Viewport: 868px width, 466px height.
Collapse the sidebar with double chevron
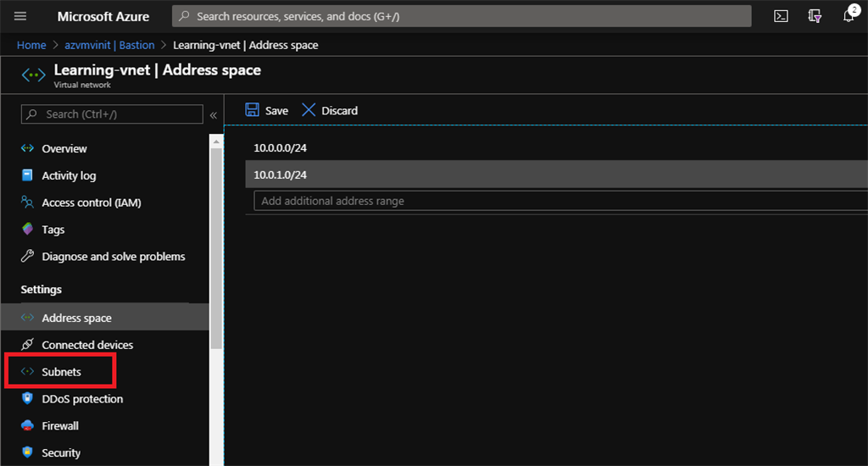pos(213,115)
